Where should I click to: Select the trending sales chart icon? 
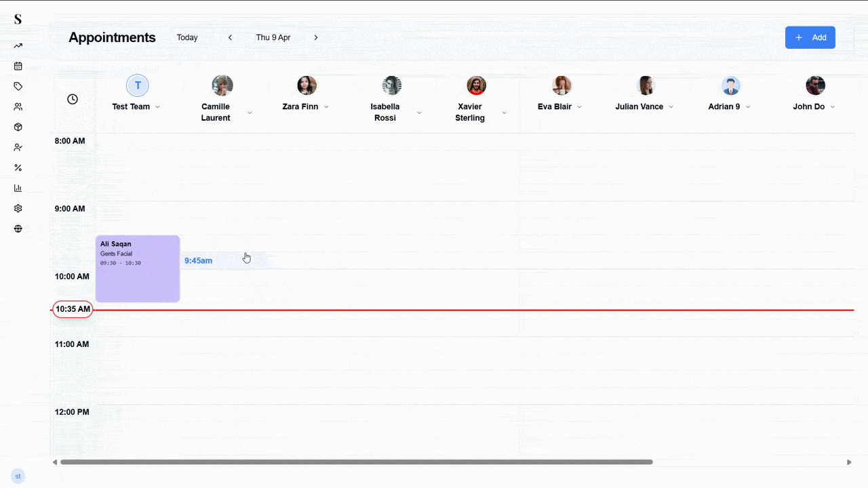tap(18, 45)
